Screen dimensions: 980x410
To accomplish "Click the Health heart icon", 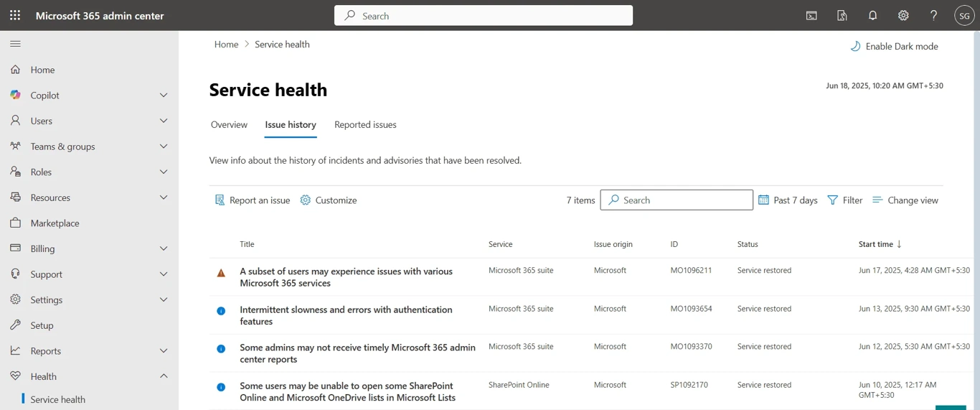I will pyautogui.click(x=15, y=376).
